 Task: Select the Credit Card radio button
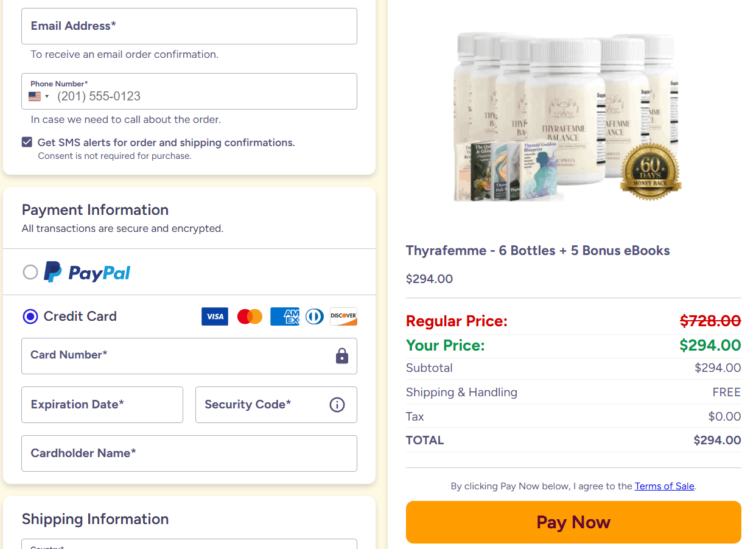[30, 316]
